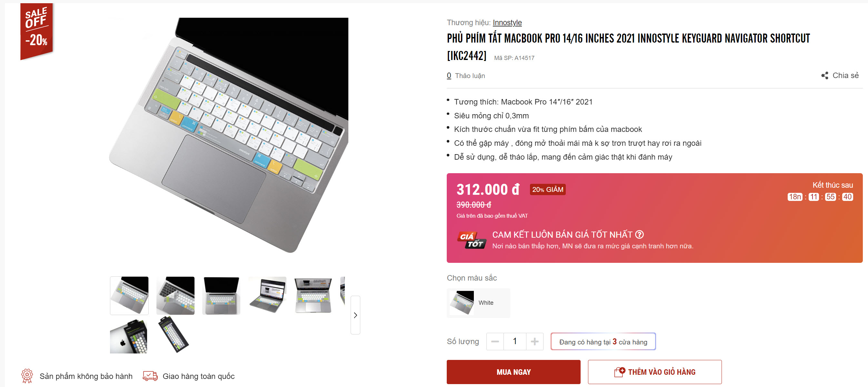Click the Giá Tốt badge icon
868x387 pixels.
pyautogui.click(x=472, y=240)
